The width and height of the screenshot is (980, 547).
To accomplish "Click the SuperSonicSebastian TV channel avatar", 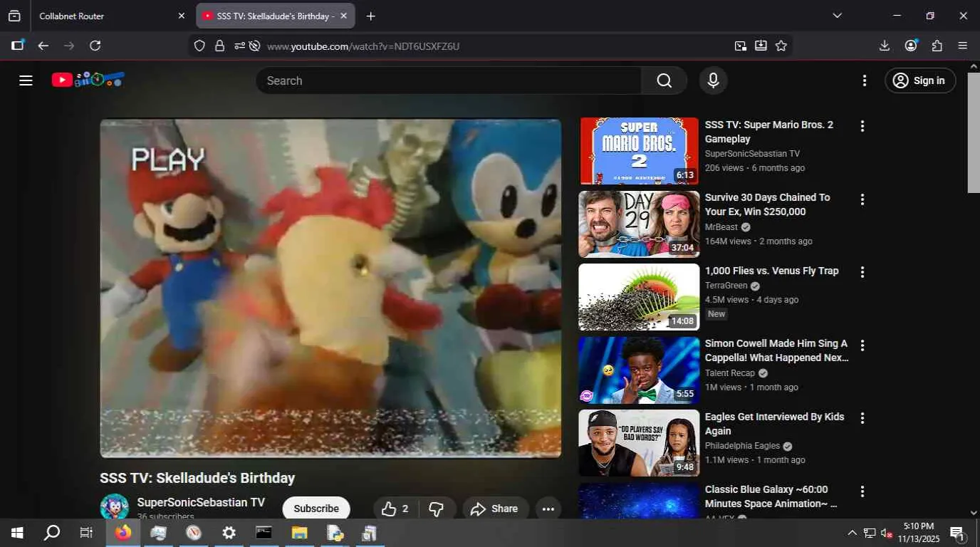I will pyautogui.click(x=114, y=506).
